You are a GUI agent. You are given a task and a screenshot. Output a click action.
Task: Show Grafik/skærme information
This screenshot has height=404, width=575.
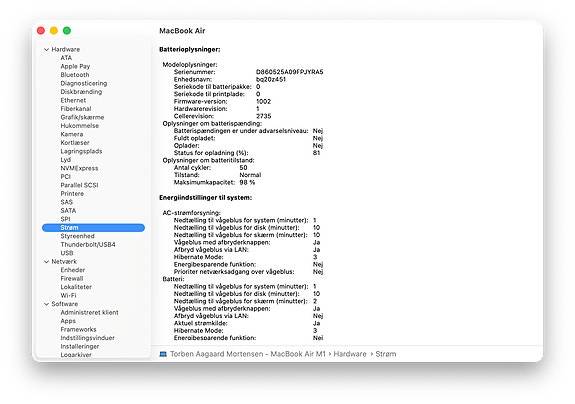point(82,117)
